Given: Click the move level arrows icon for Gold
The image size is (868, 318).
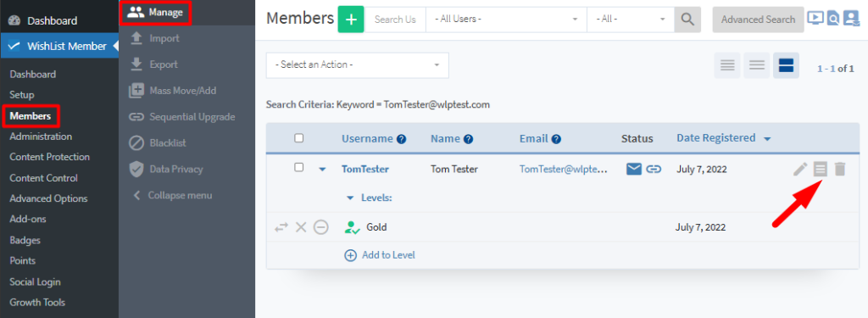Looking at the screenshot, I should click(281, 227).
